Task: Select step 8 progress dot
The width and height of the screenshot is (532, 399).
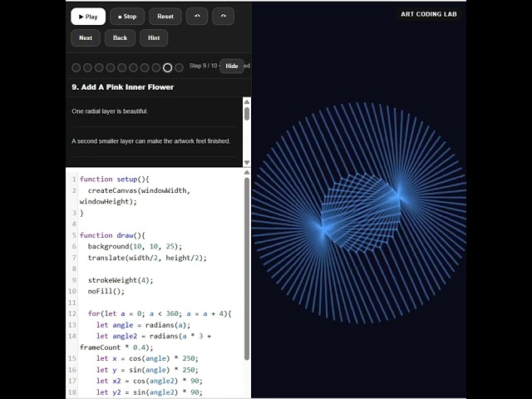Action: click(156, 68)
